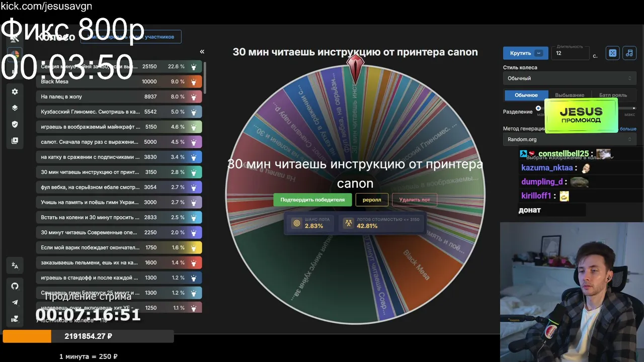Click the JESUS ПРОМОКОД banner
Screen dimensions: 644x362
tap(581, 115)
